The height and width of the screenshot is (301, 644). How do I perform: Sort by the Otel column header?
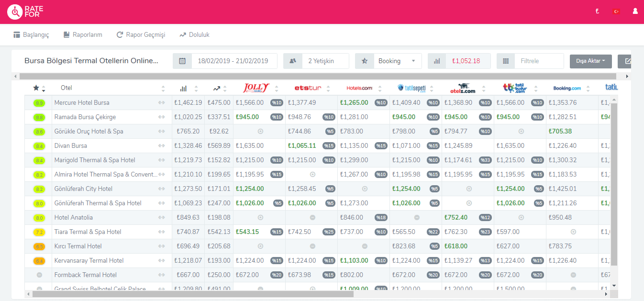coord(67,88)
